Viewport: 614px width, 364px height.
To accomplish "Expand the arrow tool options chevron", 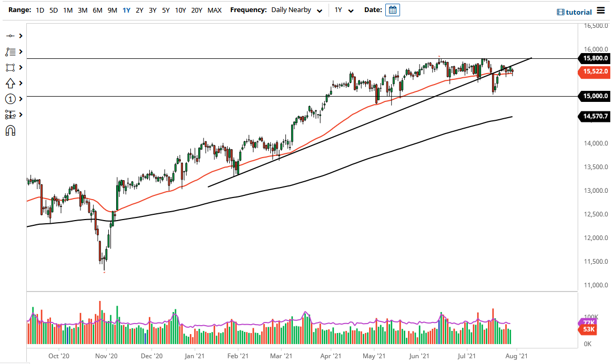I will (x=21, y=83).
